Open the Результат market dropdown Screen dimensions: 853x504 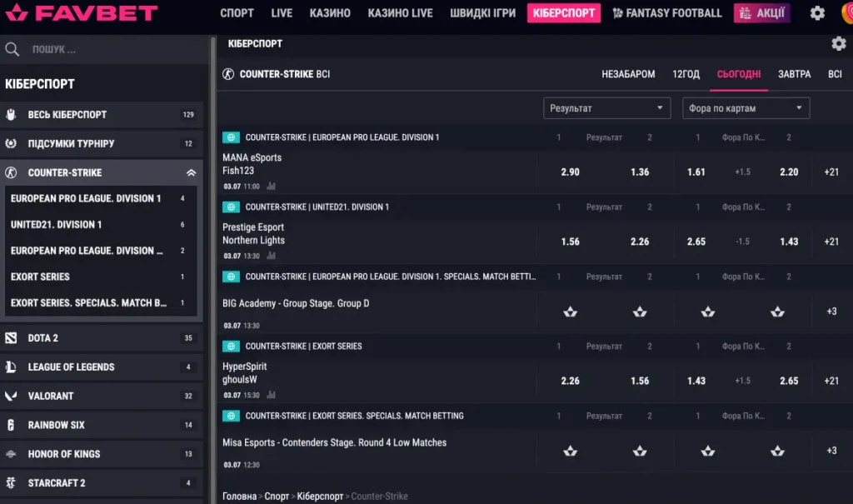point(606,108)
